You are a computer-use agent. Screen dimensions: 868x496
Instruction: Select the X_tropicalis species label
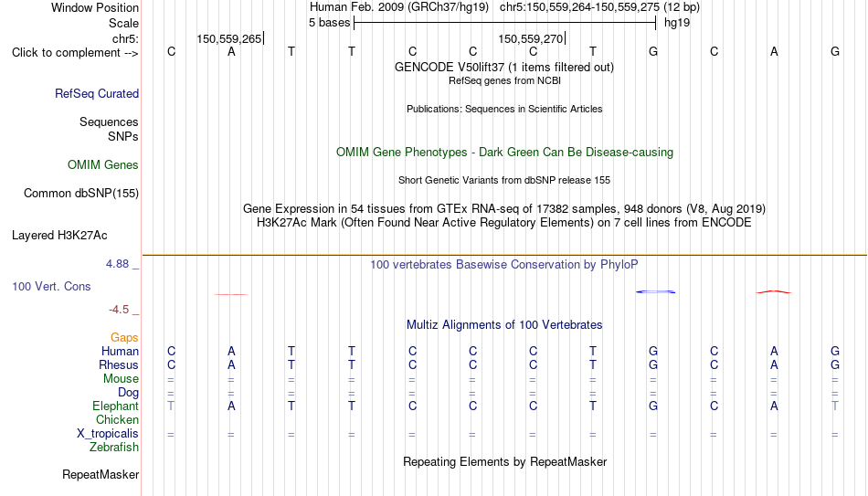[x=108, y=434]
